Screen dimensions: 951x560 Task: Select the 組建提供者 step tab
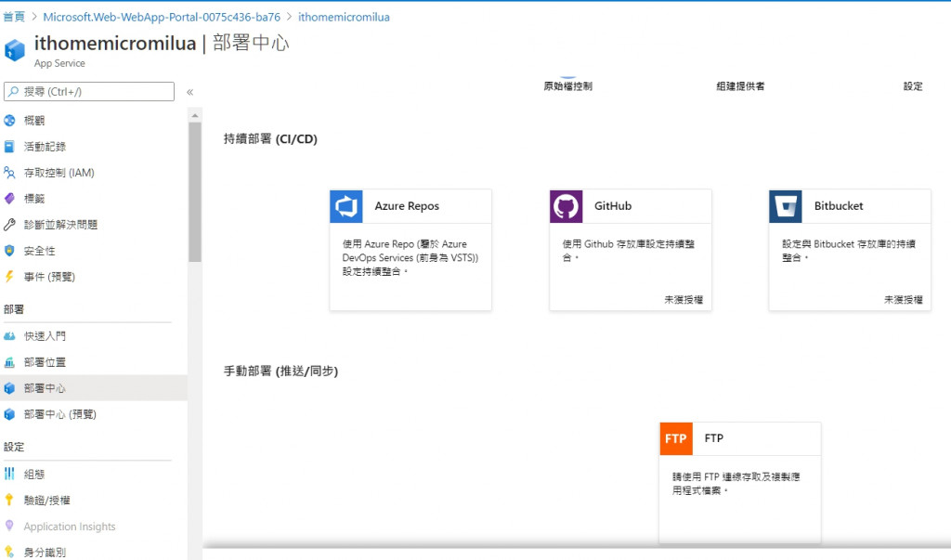pos(740,86)
